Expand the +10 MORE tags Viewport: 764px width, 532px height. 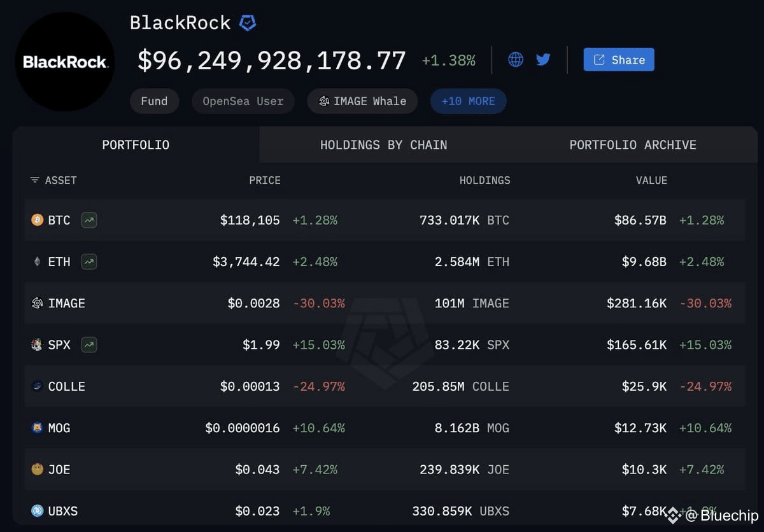coord(469,101)
